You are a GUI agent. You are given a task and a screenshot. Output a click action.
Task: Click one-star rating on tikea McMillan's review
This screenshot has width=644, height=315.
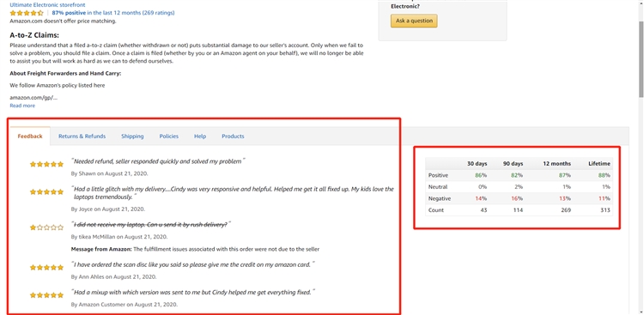pyautogui.click(x=47, y=227)
